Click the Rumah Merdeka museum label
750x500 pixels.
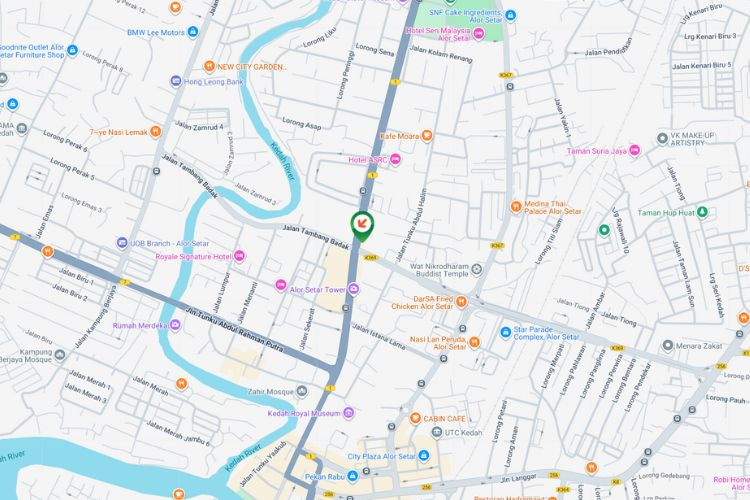[x=140, y=325]
